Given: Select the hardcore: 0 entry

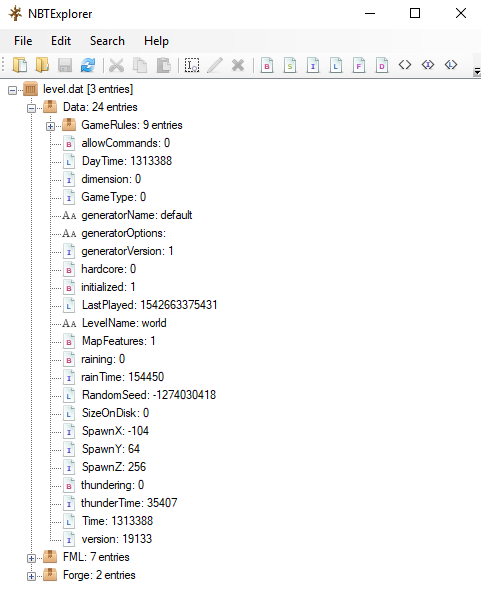Looking at the screenshot, I should point(109,269).
